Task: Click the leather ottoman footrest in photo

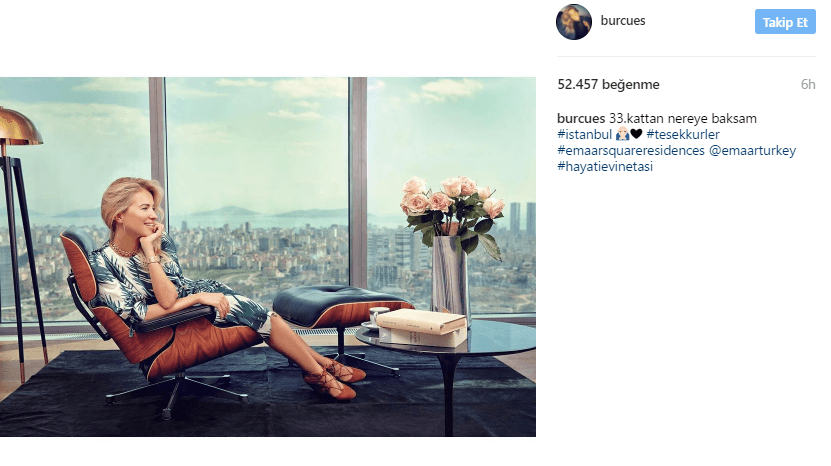Action: tap(342, 305)
